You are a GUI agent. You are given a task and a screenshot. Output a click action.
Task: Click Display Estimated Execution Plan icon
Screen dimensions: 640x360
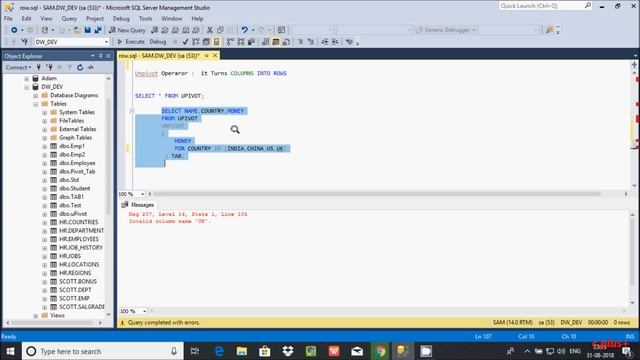point(196,42)
